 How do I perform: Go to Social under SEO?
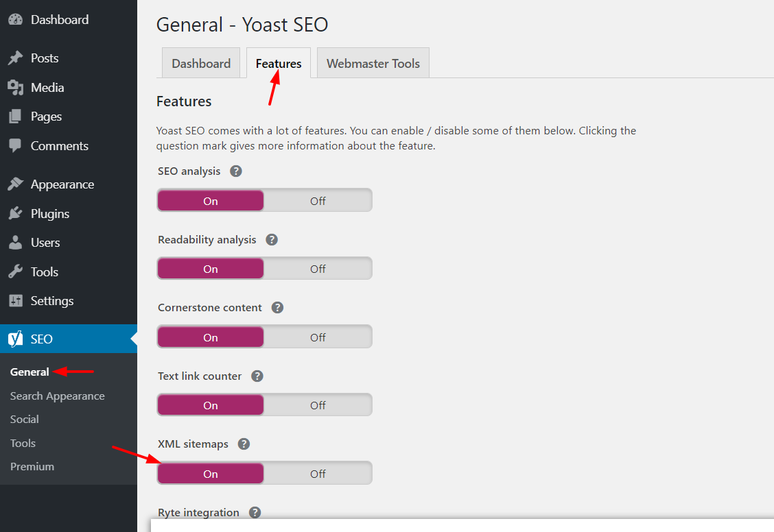click(24, 419)
